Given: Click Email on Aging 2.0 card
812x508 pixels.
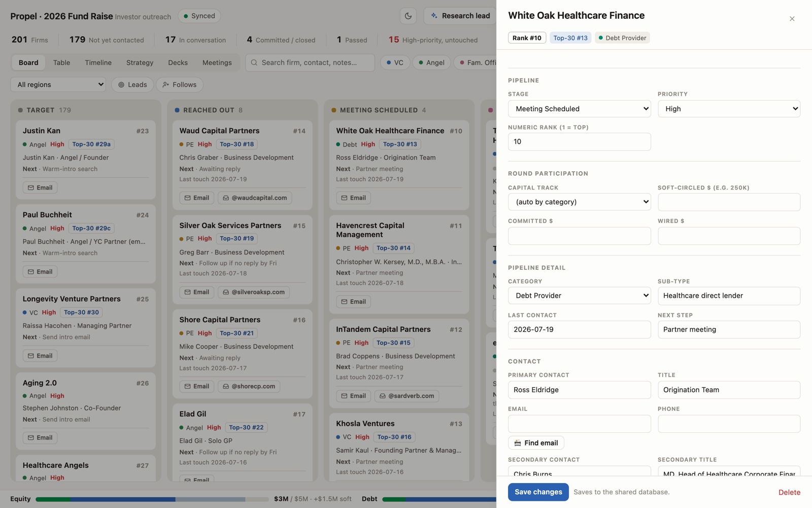Looking at the screenshot, I should (40, 437).
